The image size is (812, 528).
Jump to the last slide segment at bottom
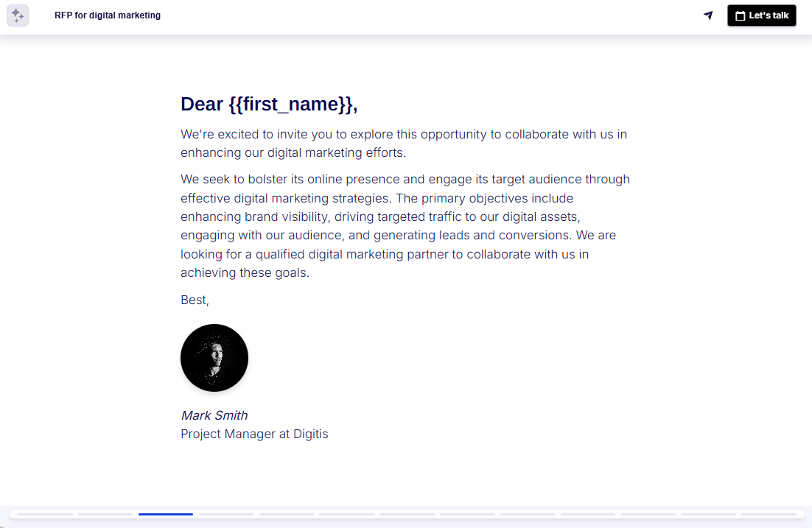pyautogui.click(x=767, y=515)
